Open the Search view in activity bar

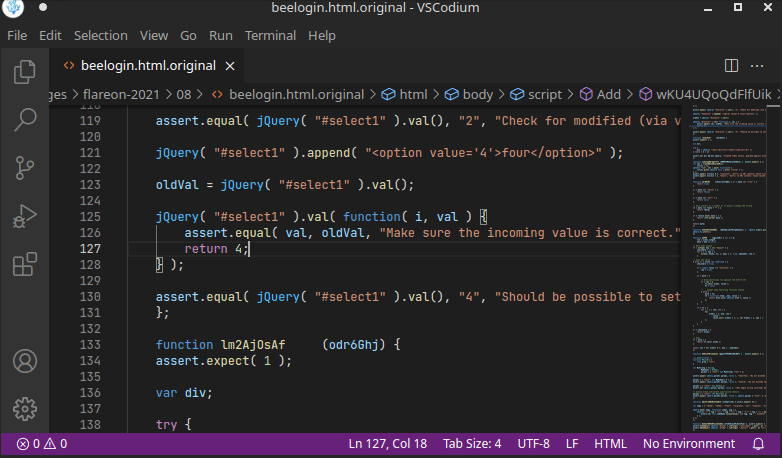(x=24, y=120)
